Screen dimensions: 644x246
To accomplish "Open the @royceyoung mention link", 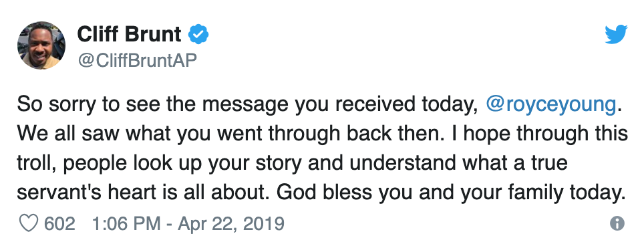I will tap(550, 105).
